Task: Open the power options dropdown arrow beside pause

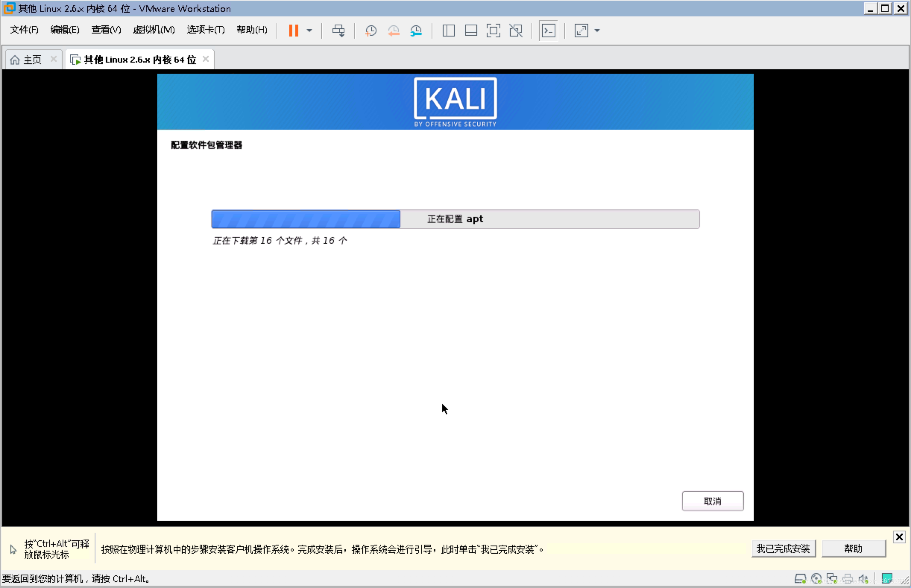Action: click(309, 31)
